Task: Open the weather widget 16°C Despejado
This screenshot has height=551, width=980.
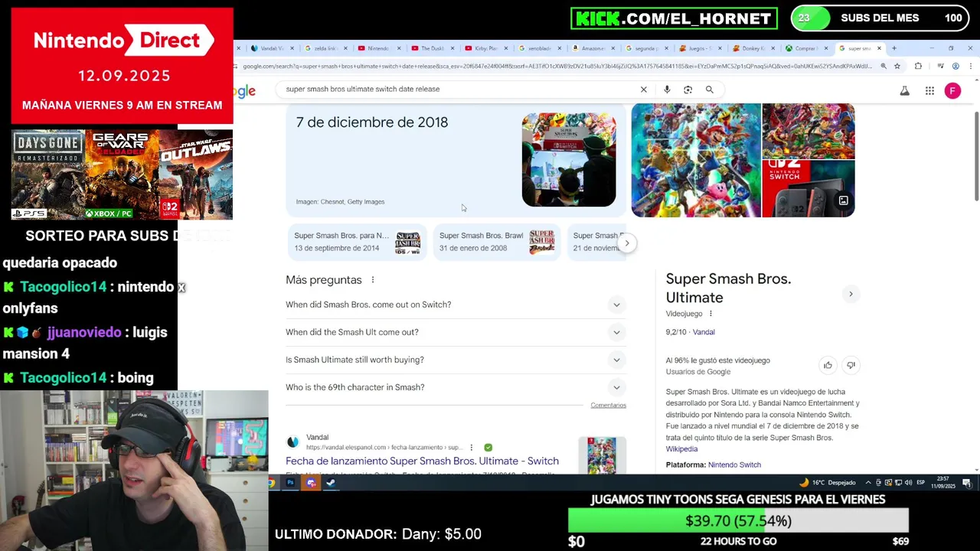Action: click(827, 483)
